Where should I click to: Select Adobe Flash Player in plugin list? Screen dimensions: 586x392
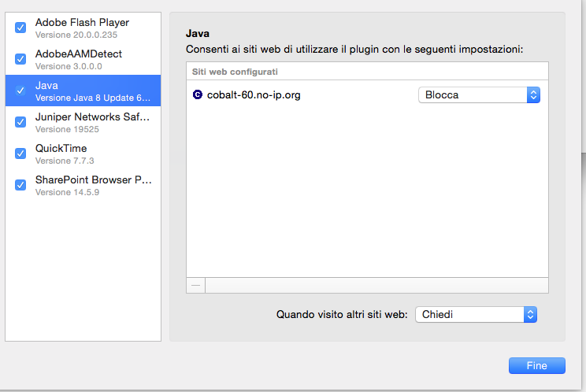(83, 28)
